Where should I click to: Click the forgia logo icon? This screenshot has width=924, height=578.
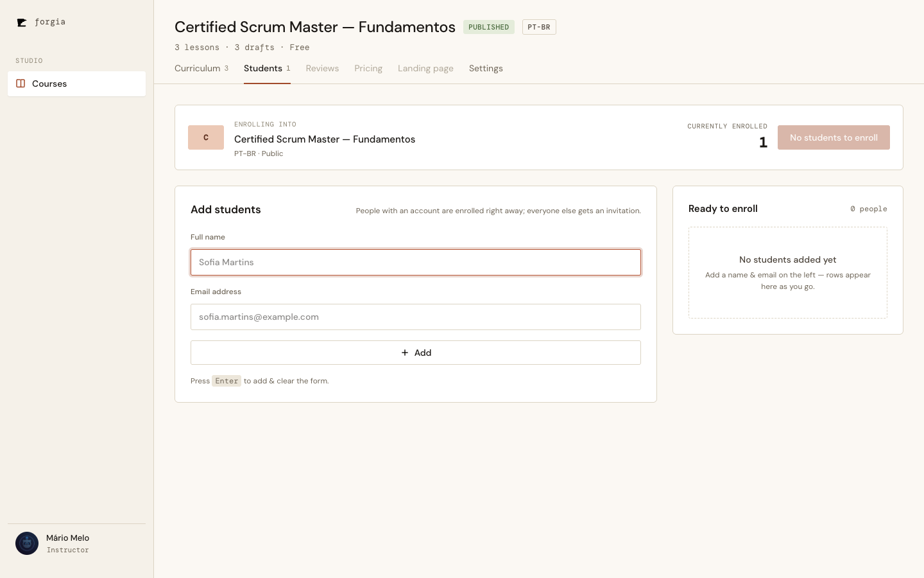(22, 22)
